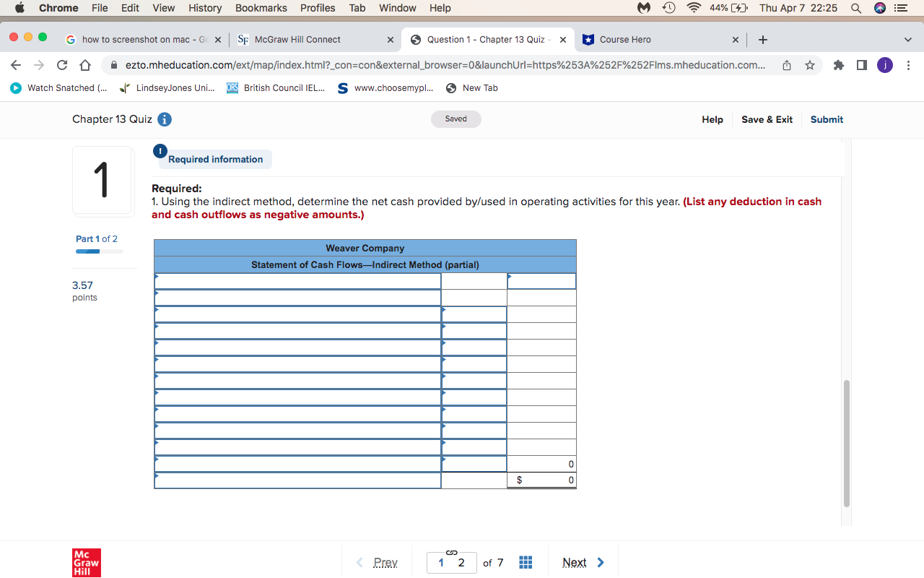Screen dimensions: 924x578
Task: Click the bookmark star in the address bar
Action: pos(809,64)
